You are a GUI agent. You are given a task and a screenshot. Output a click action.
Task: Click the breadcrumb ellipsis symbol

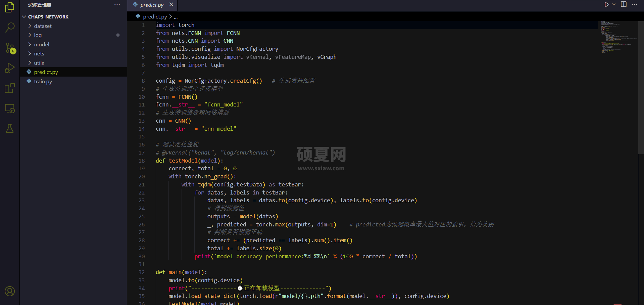click(176, 16)
